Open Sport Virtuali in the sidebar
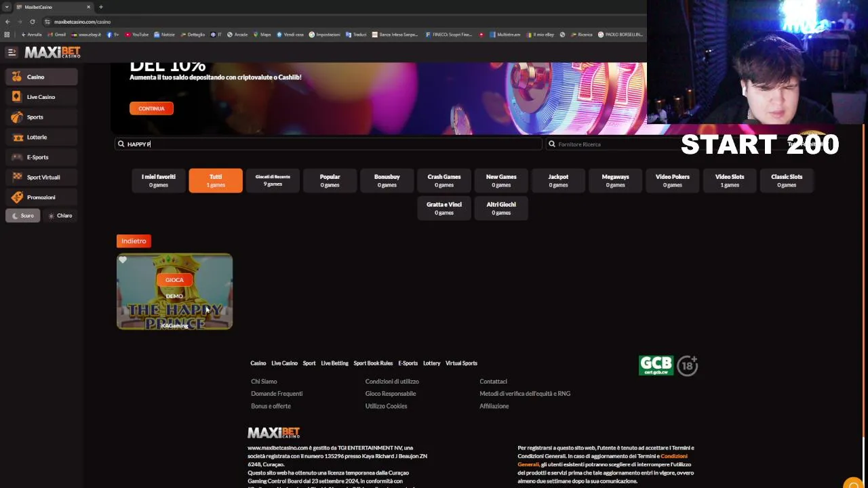Image resolution: width=868 pixels, height=488 pixels. coord(41,177)
